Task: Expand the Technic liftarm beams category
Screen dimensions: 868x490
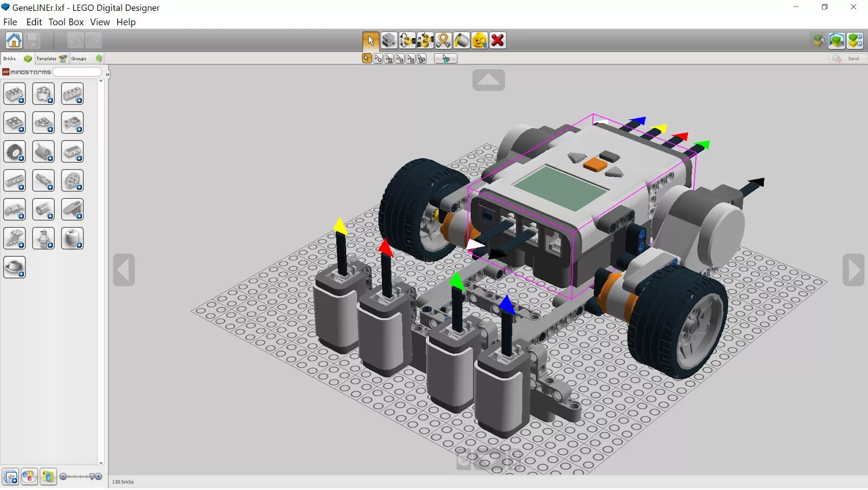Action: (x=15, y=180)
